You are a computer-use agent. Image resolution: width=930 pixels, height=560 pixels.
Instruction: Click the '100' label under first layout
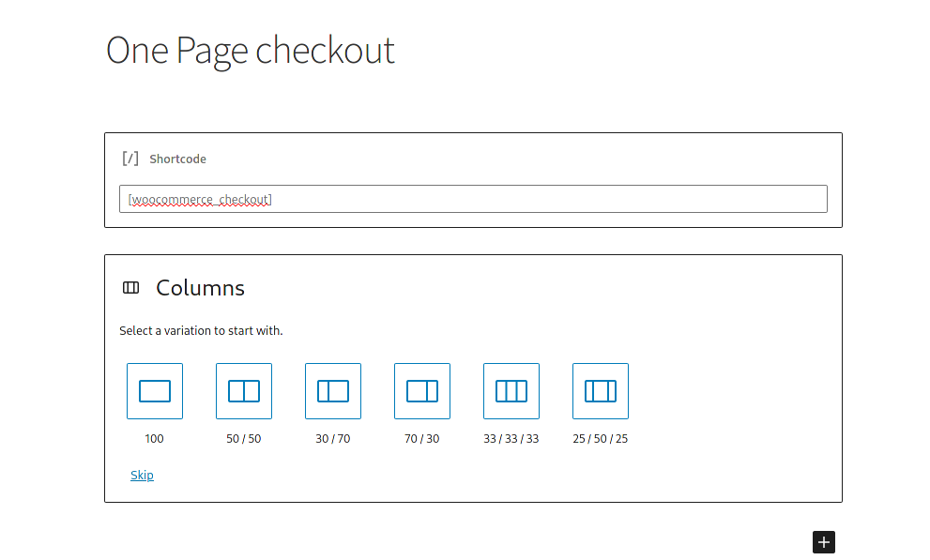pos(154,438)
